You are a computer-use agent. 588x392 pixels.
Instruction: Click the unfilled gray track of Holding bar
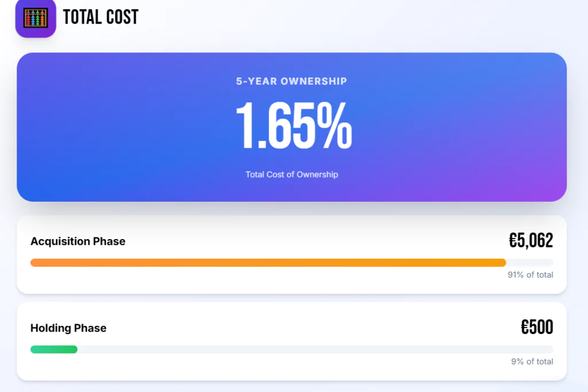(315, 349)
